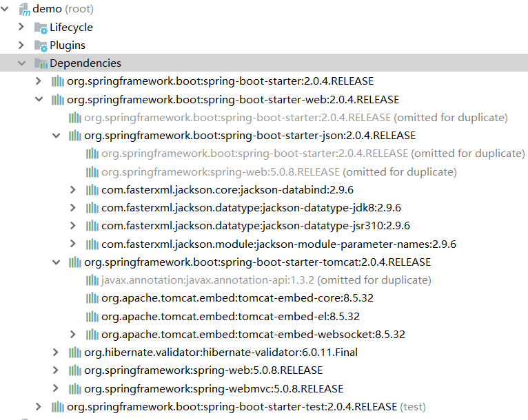Viewport: 528px width, 420px height.
Task: Collapse the spring-boot-starter-web dependency
Action: 39,99
